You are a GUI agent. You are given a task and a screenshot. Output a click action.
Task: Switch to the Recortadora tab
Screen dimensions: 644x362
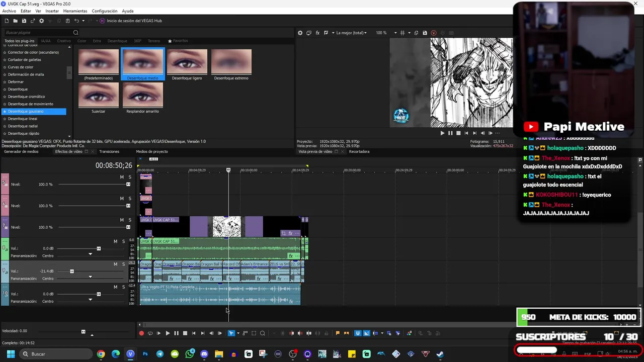[359, 151]
